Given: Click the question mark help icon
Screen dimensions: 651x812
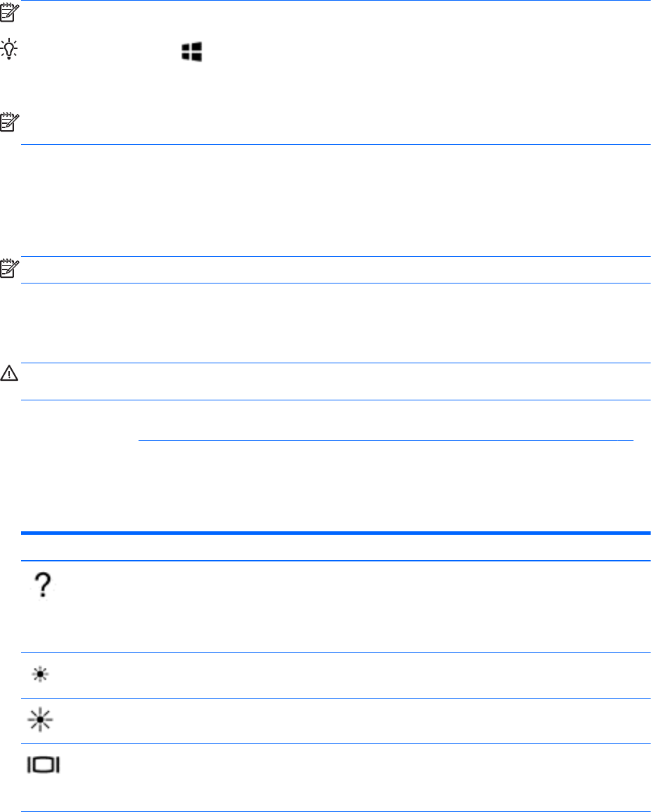Looking at the screenshot, I should pyautogui.click(x=43, y=581).
